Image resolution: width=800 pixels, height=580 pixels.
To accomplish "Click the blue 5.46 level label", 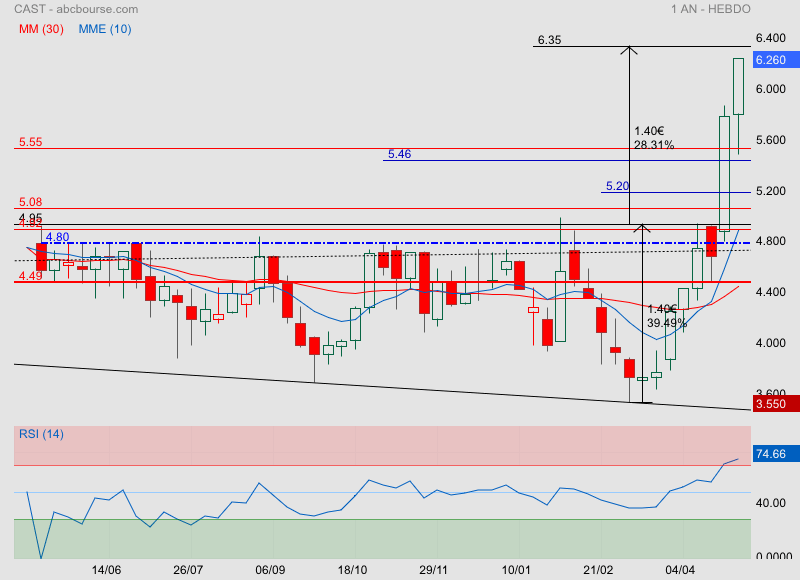I will pyautogui.click(x=399, y=154).
